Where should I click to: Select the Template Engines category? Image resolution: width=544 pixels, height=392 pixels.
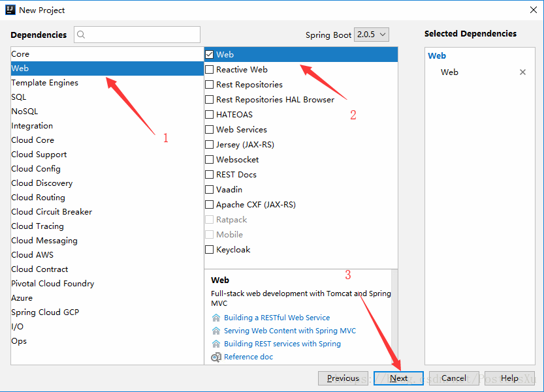[x=107, y=83]
